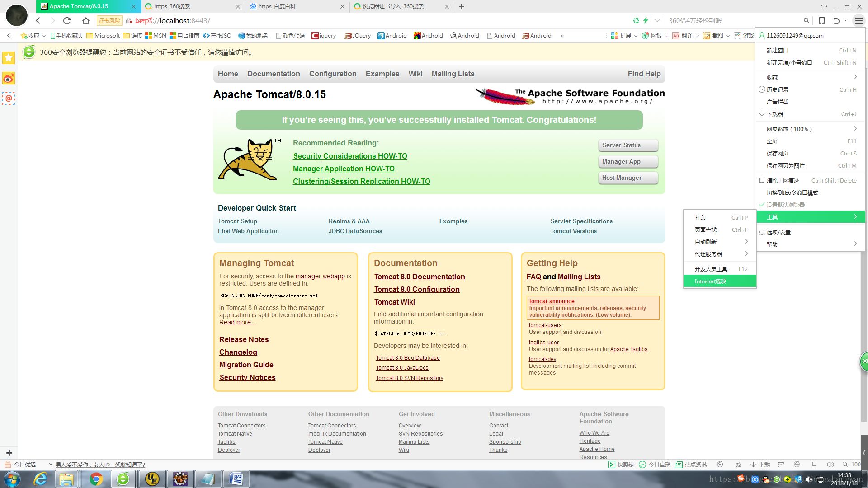Image resolution: width=868 pixels, height=488 pixels.
Task: Open the Tomcat Setup link
Action: [x=237, y=221]
